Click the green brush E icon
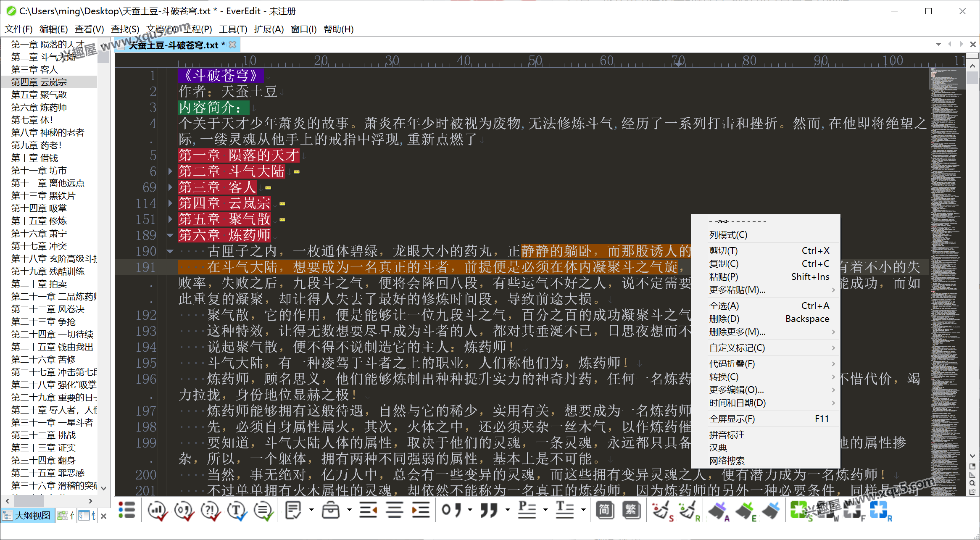The height and width of the screenshot is (540, 980). click(746, 511)
